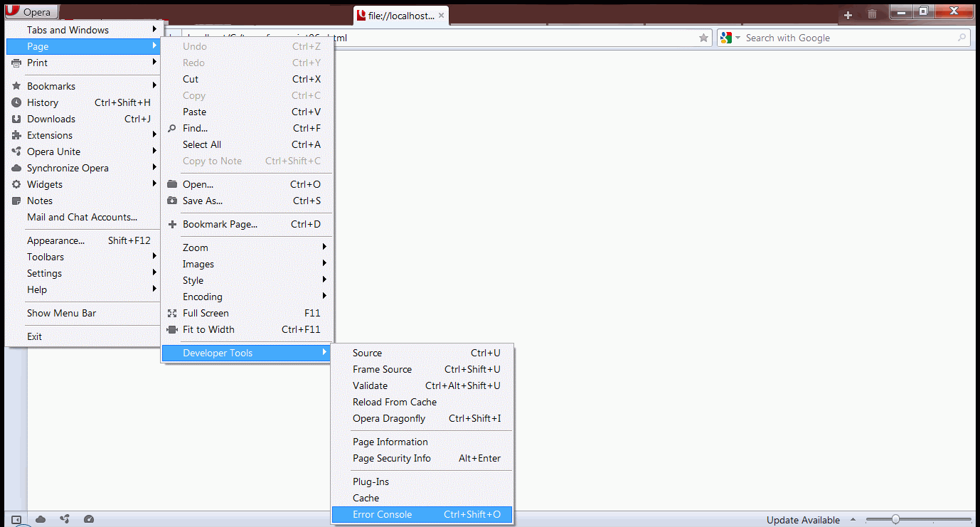Choose Plug-Ins entry

[422, 481]
